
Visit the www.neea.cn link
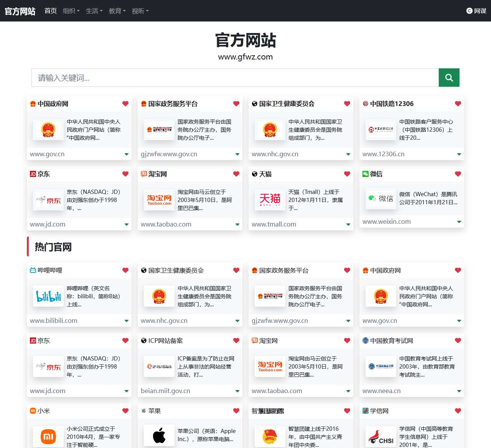[x=381, y=391]
